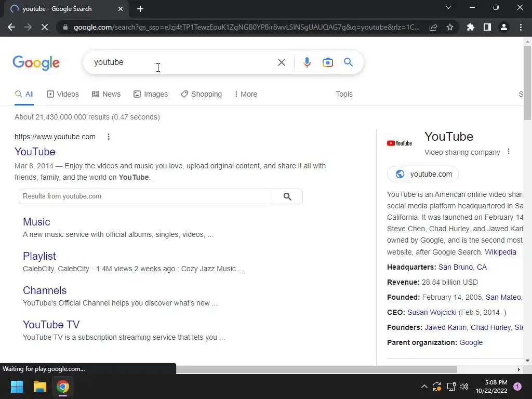Open the Jawed Karim link

(x=445, y=327)
